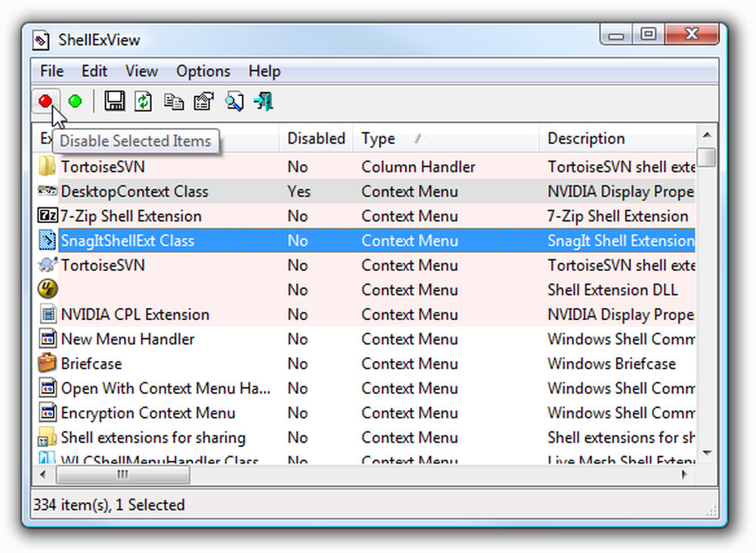Select the 7-Zip Shell Extension row name

(x=131, y=216)
